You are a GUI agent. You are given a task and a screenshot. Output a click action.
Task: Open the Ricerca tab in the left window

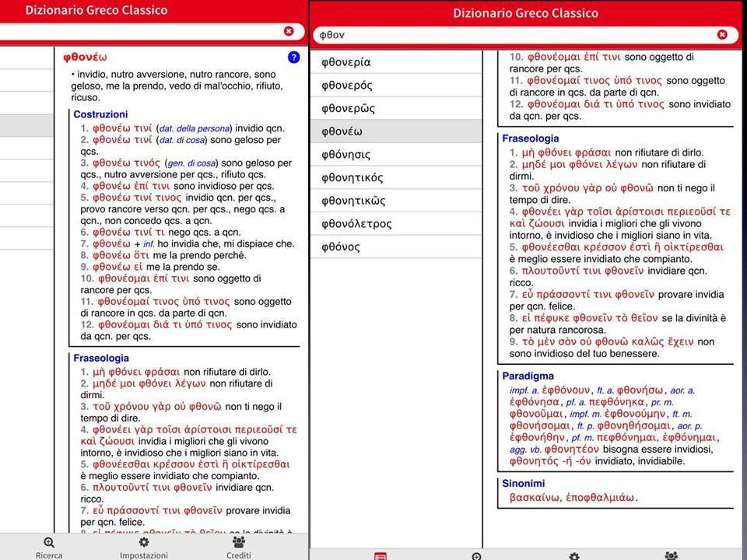tap(49, 548)
